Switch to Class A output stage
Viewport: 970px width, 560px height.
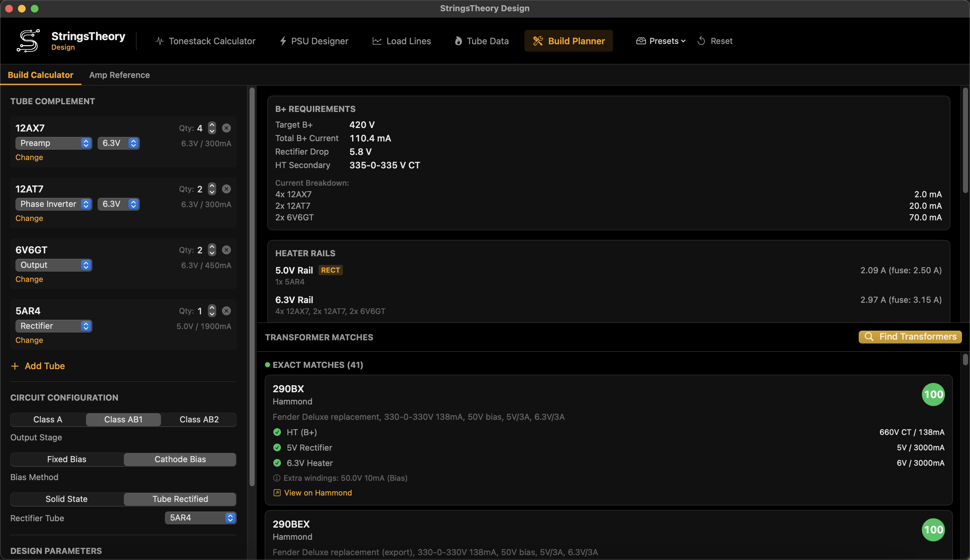pos(47,419)
